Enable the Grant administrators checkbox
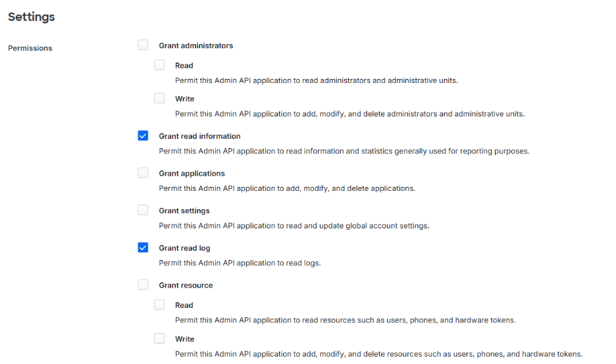This screenshot has height=364, width=616. click(143, 45)
